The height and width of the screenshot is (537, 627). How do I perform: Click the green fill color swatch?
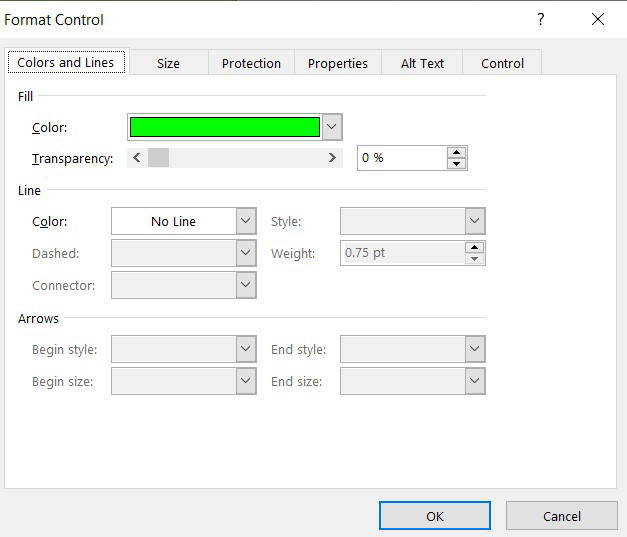click(225, 127)
